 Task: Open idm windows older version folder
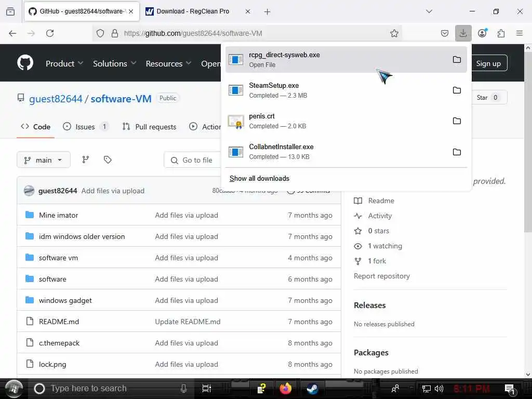click(82, 236)
